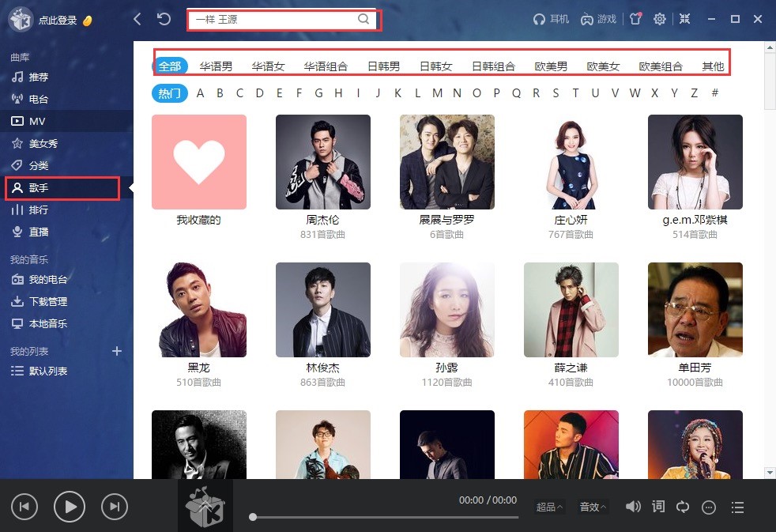The width and height of the screenshot is (776, 532).
Task: Switch to the 华语男 singer category tab
Action: [x=216, y=66]
